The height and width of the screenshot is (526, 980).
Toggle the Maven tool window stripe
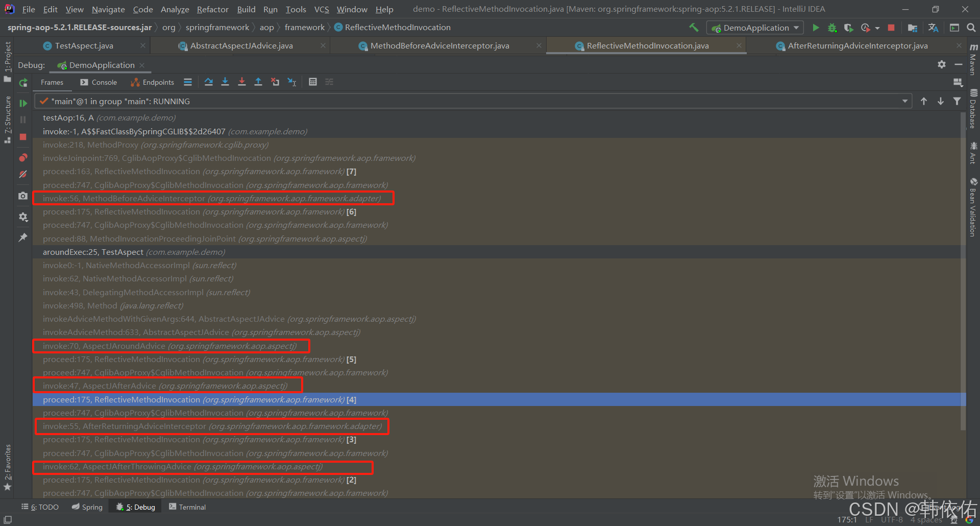973,60
